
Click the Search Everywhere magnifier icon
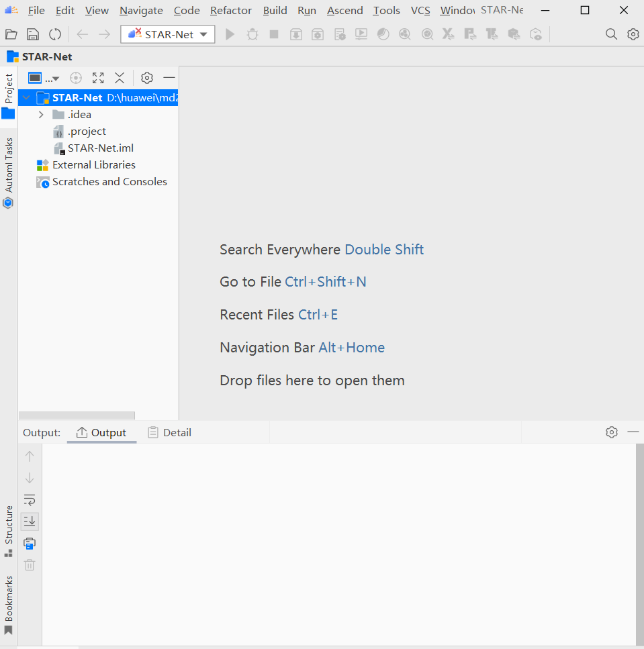pyautogui.click(x=611, y=34)
